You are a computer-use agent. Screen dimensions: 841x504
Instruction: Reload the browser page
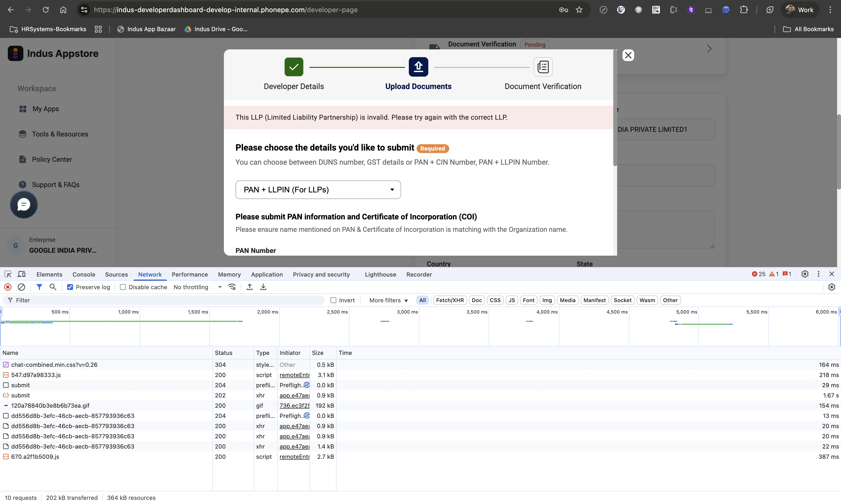coord(46,10)
